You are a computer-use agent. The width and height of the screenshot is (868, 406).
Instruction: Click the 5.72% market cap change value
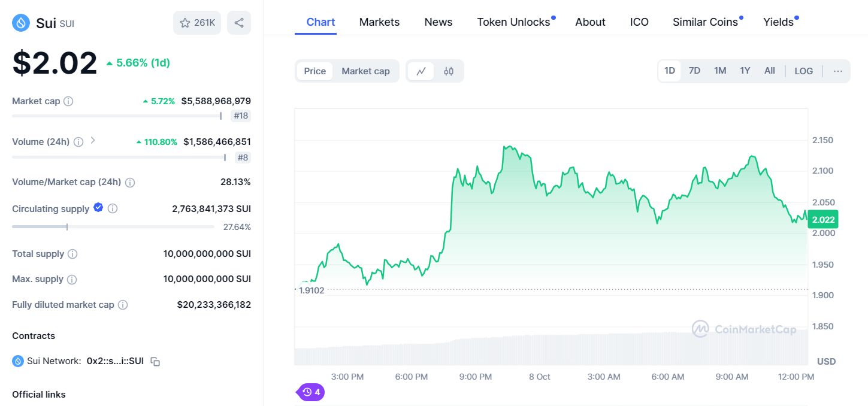pyautogui.click(x=159, y=101)
